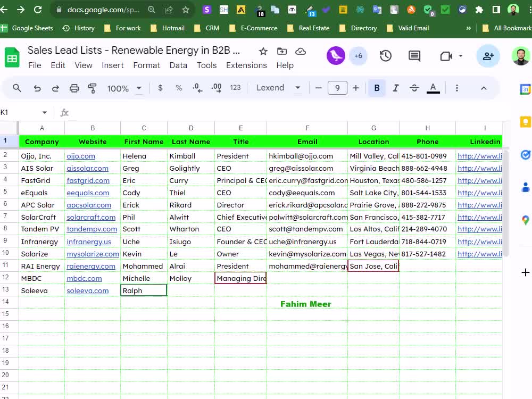Open version history clock icon

click(x=385, y=56)
